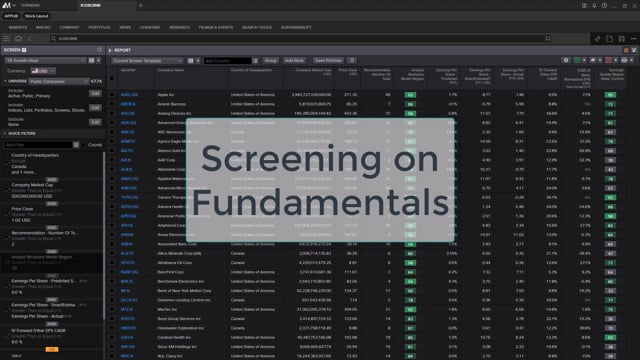Collapse the Quick Filters section
The height and width of the screenshot is (360, 640).
(x=5, y=133)
